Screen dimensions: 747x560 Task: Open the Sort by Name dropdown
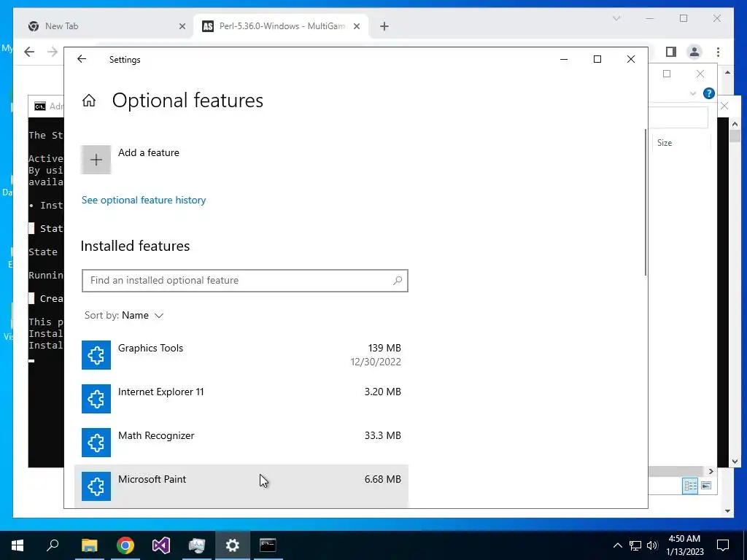(x=124, y=316)
